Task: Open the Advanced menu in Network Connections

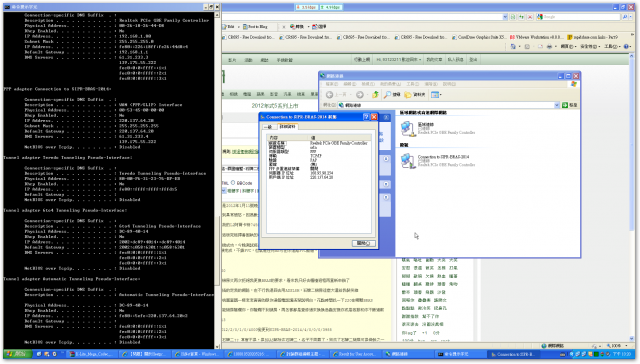Action: tap(431, 84)
